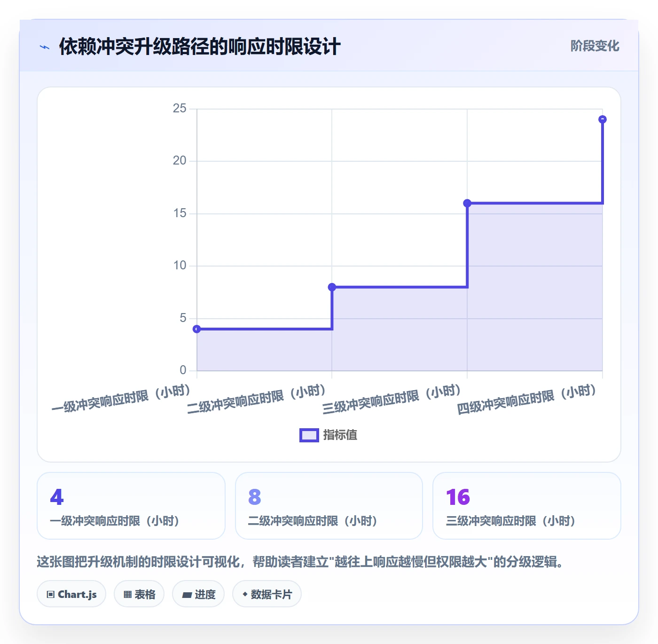This screenshot has height=644, width=658.
Task: Click the stat card showing value 8
Action: pos(329,506)
